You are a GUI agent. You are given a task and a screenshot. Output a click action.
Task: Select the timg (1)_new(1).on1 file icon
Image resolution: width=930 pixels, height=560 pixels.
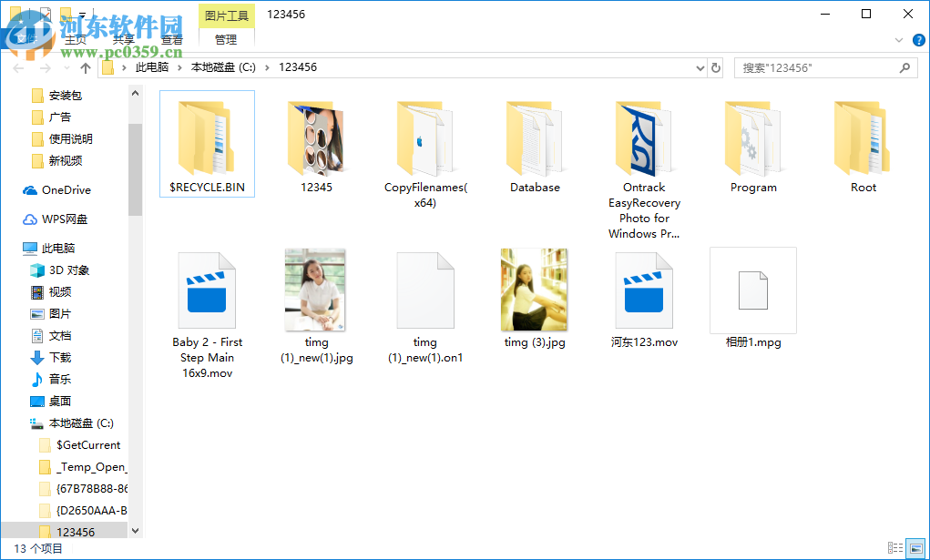pyautogui.click(x=425, y=290)
